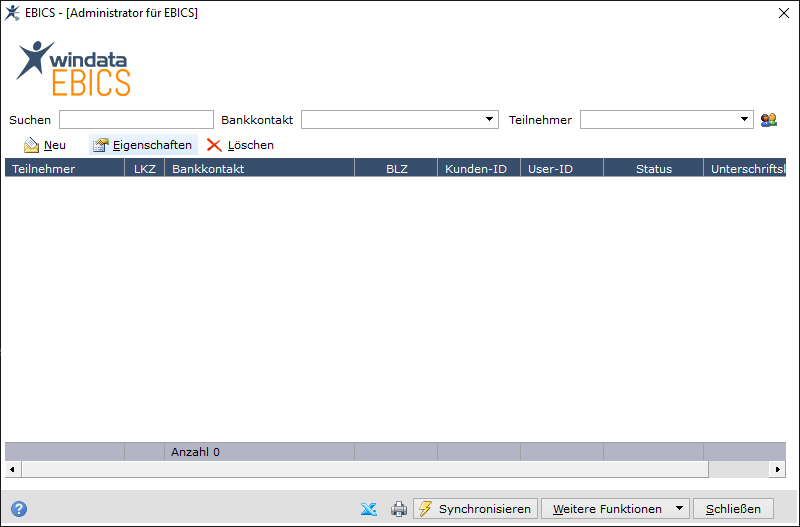Click the Synchronisieren button

476,509
